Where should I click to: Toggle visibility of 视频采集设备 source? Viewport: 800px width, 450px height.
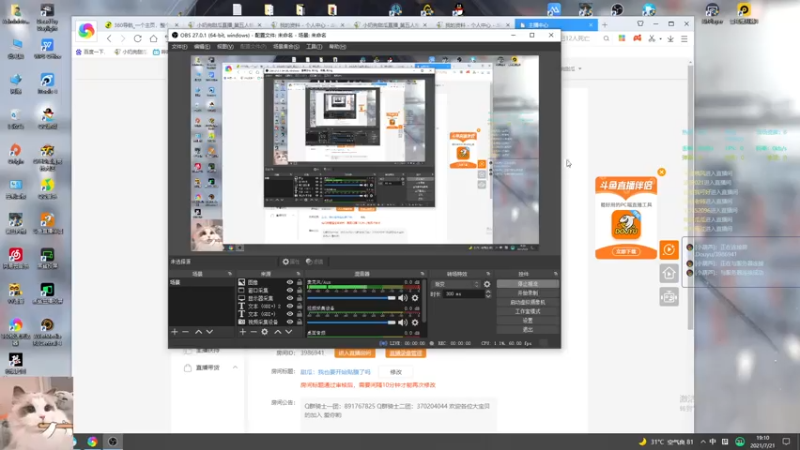(290, 322)
